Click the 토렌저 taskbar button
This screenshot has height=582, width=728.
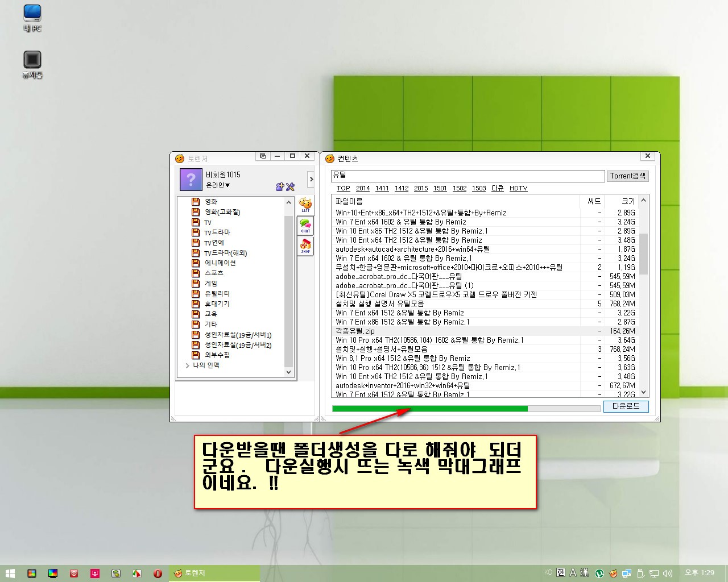pos(214,573)
